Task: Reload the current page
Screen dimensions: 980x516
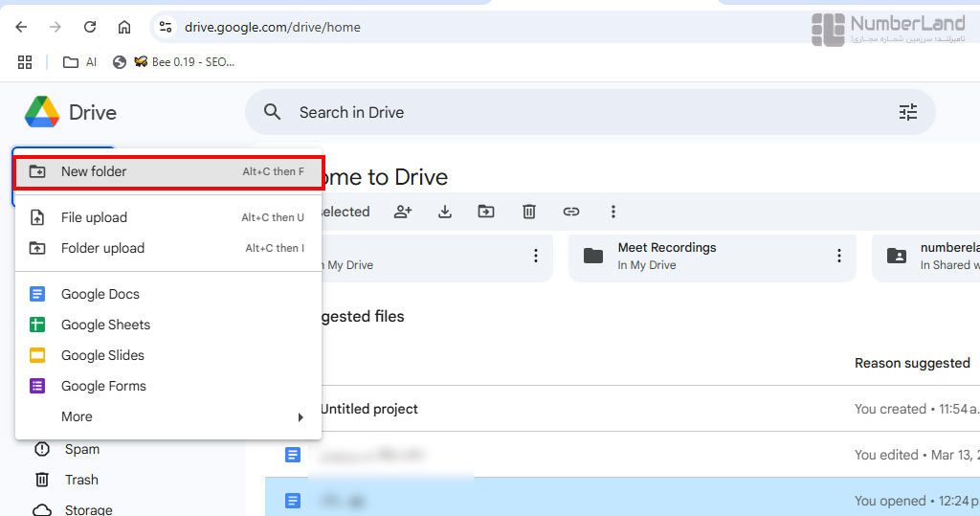Action: pyautogui.click(x=90, y=27)
